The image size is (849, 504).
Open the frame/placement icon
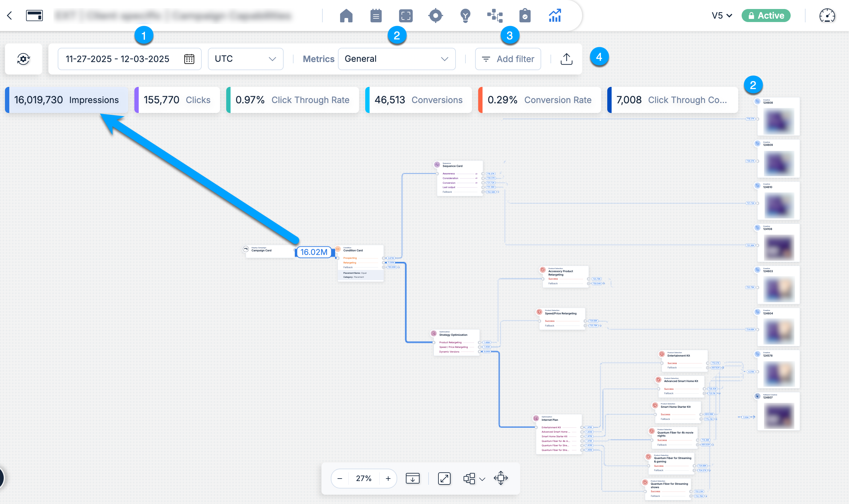click(406, 16)
